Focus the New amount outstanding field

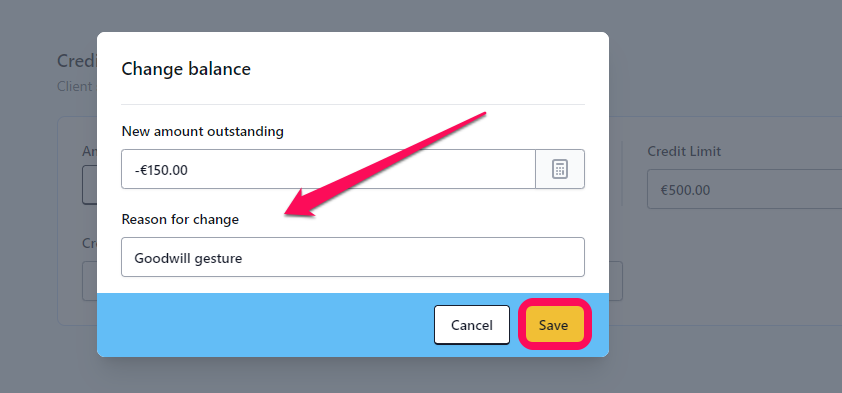coord(328,169)
